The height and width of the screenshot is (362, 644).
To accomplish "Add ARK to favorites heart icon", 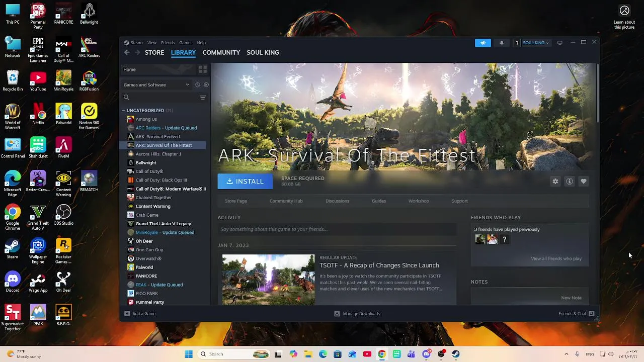I will tap(584, 182).
